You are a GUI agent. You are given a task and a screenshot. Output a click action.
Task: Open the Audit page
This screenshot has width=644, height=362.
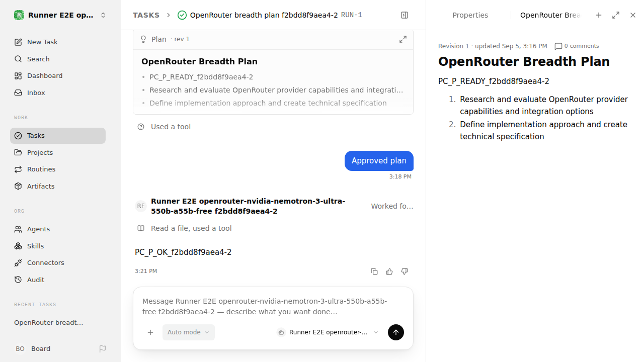tap(58, 280)
